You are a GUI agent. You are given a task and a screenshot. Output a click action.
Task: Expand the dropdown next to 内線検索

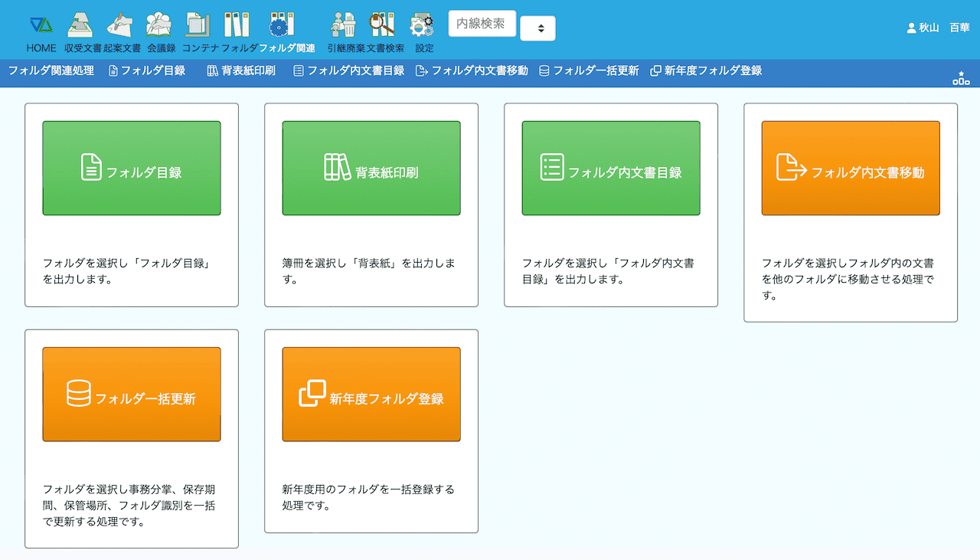[x=538, y=28]
